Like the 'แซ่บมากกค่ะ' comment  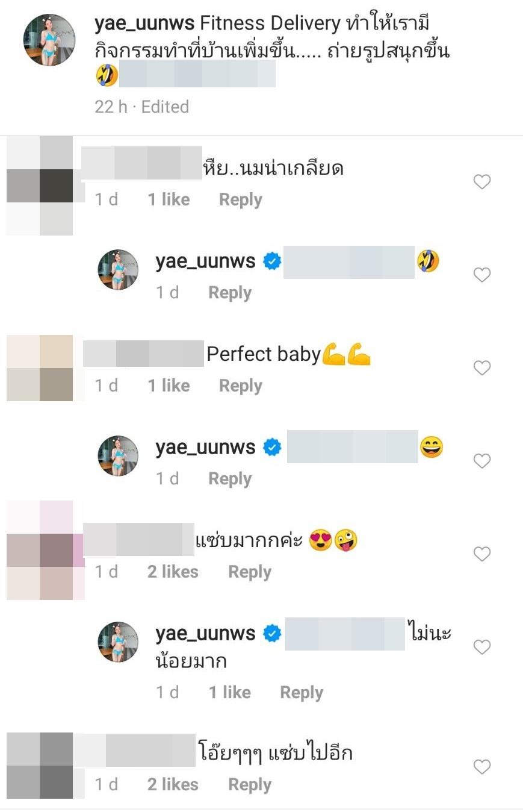click(482, 554)
